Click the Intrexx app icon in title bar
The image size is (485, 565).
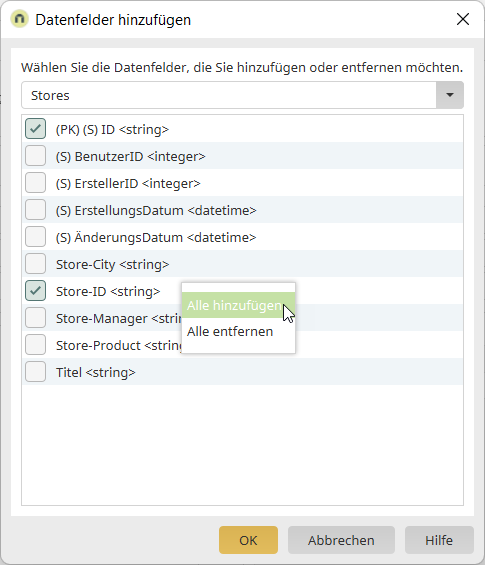click(x=19, y=19)
